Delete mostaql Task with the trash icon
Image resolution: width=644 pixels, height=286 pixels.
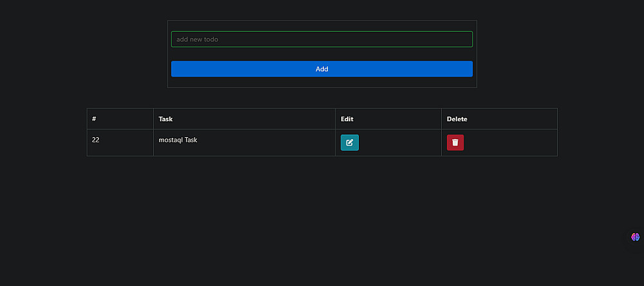[455, 142]
